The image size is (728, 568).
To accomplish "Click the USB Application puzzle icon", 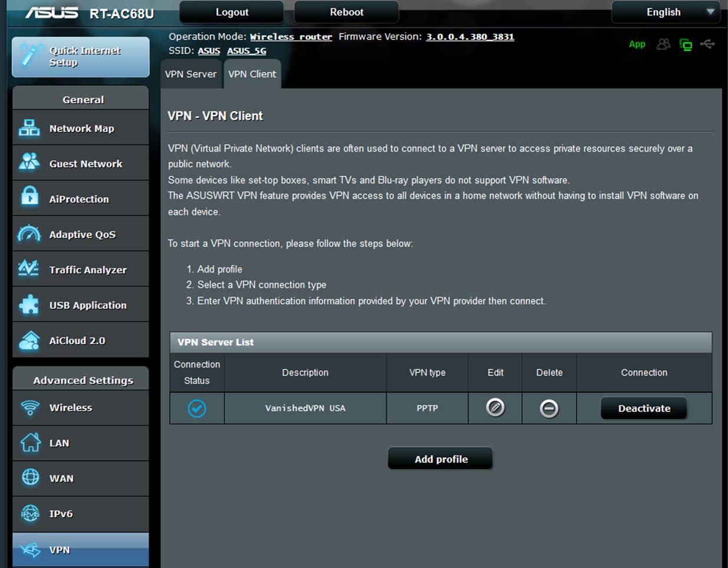I will click(29, 305).
